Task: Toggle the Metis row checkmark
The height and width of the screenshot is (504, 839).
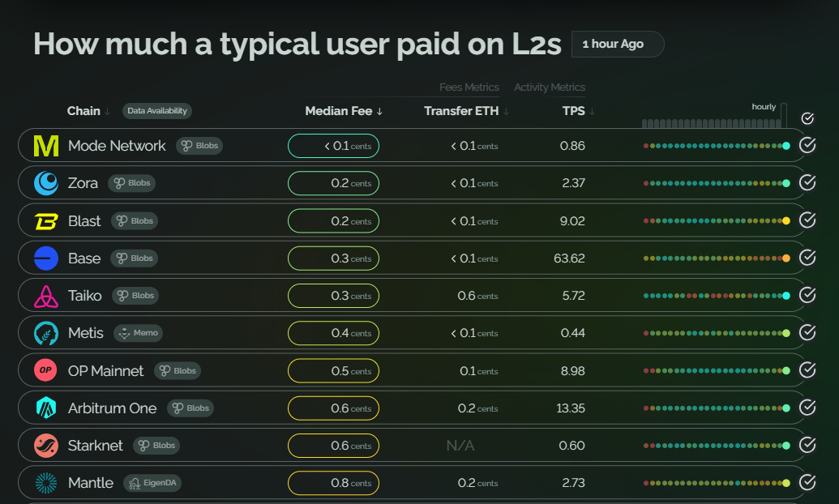Action: tap(807, 333)
